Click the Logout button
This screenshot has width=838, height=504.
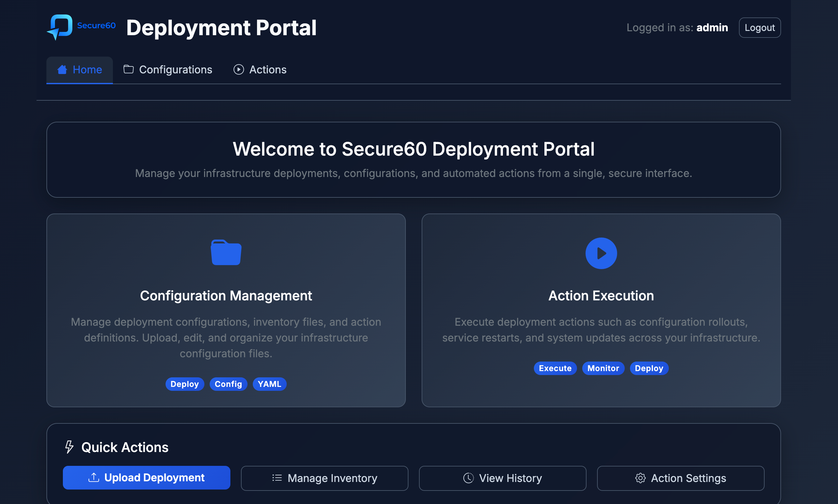(760, 28)
